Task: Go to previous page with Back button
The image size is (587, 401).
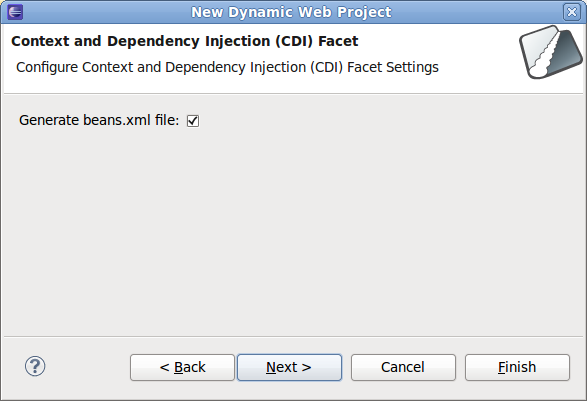Action: (182, 367)
